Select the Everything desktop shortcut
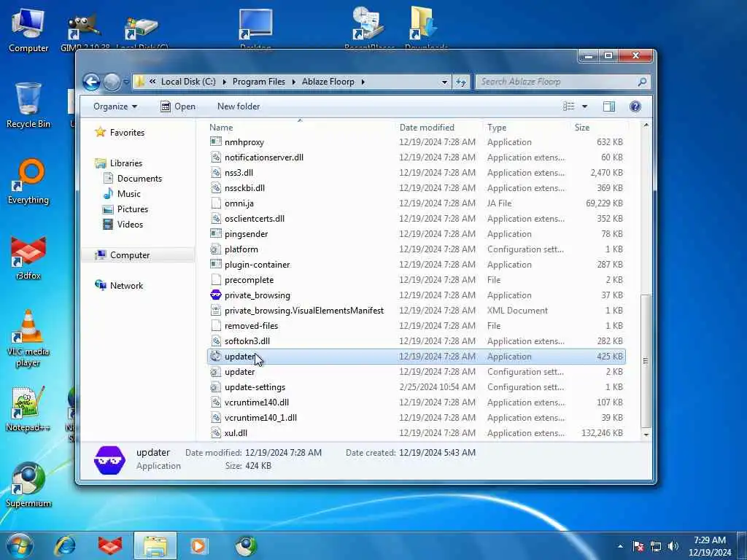This screenshot has width=747, height=560. click(x=28, y=182)
